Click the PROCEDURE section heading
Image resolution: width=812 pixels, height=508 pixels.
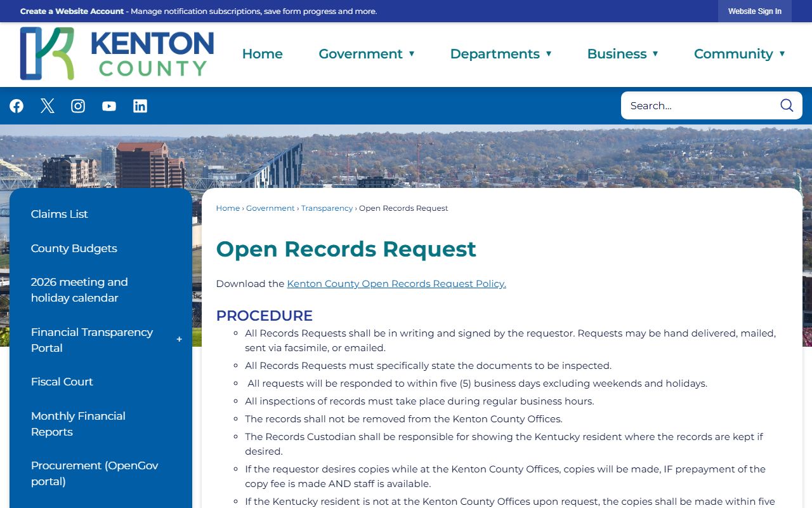tap(265, 316)
